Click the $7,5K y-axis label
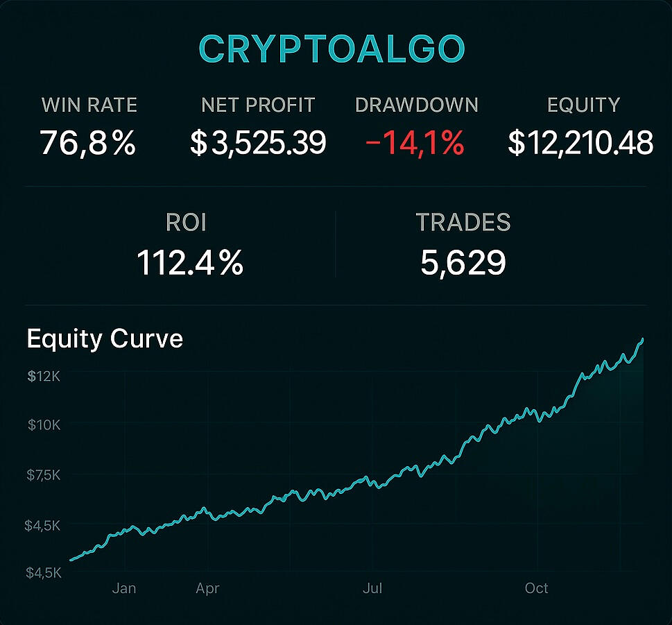The width and height of the screenshot is (672, 625). tap(44, 475)
